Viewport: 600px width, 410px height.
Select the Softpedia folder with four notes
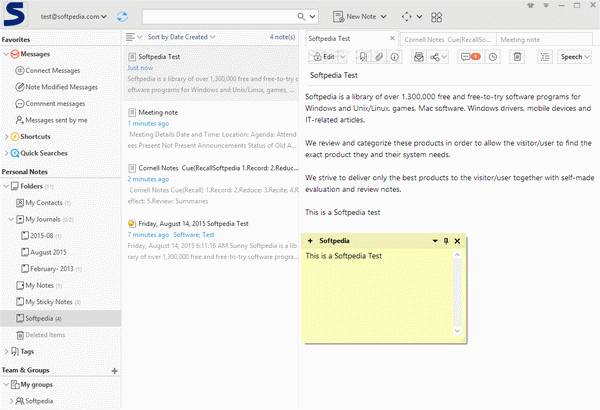60,318
